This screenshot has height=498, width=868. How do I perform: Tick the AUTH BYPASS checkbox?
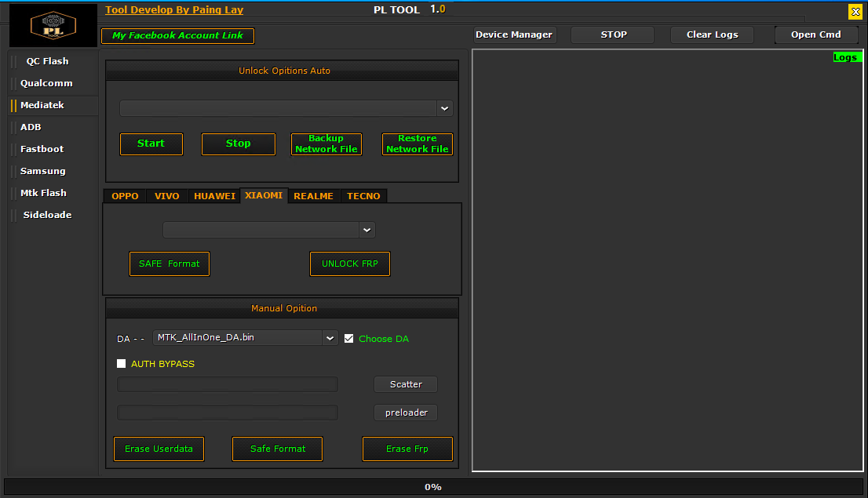(x=122, y=364)
